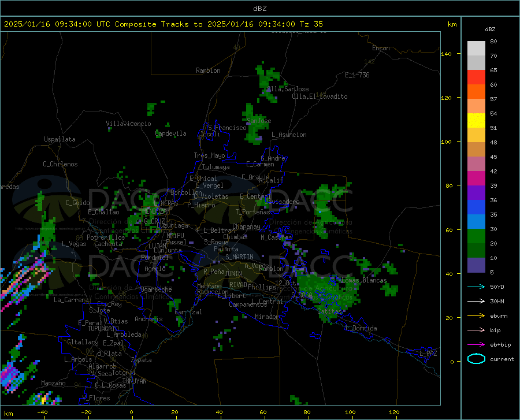Click the 'Mirador' map label
This screenshot has width=520, height=420.
coord(266,317)
